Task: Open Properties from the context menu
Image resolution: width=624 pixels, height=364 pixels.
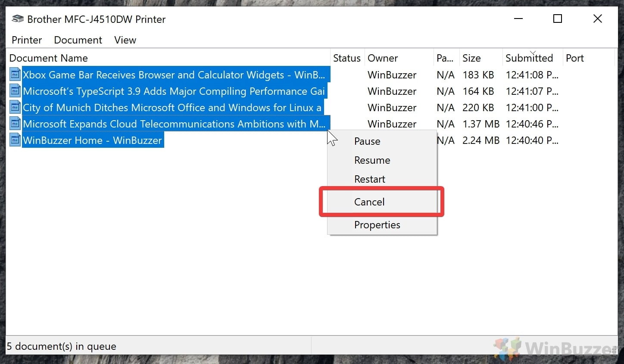Action: [x=377, y=225]
